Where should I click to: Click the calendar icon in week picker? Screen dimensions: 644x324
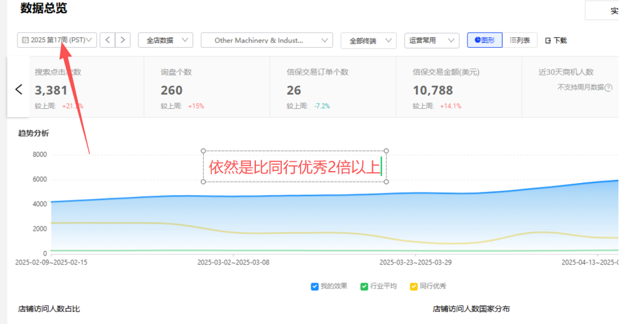25,40
